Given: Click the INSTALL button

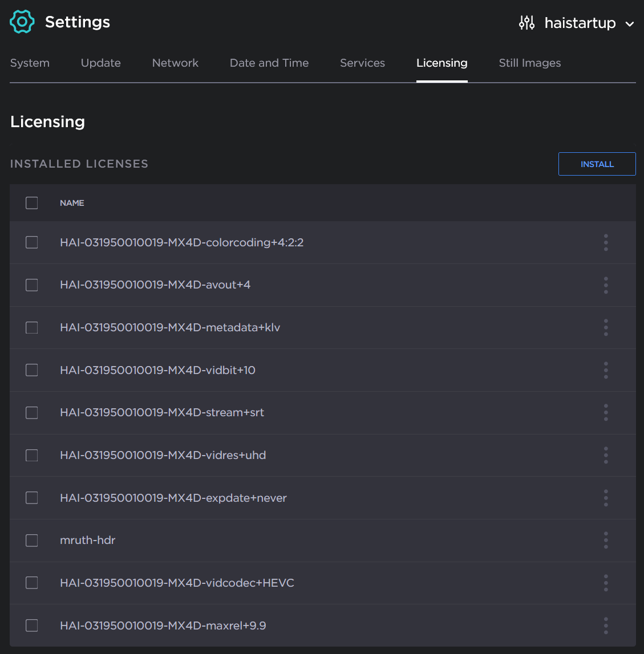Looking at the screenshot, I should pos(597,164).
